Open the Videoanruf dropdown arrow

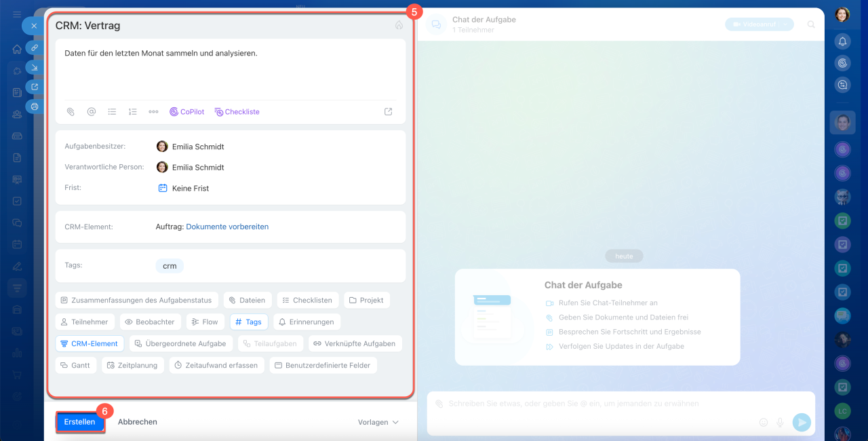click(x=787, y=24)
